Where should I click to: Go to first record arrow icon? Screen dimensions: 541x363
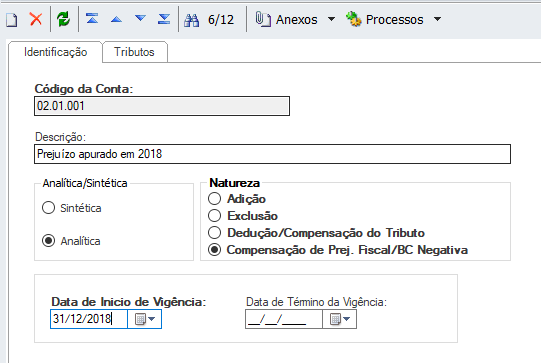pos(92,19)
